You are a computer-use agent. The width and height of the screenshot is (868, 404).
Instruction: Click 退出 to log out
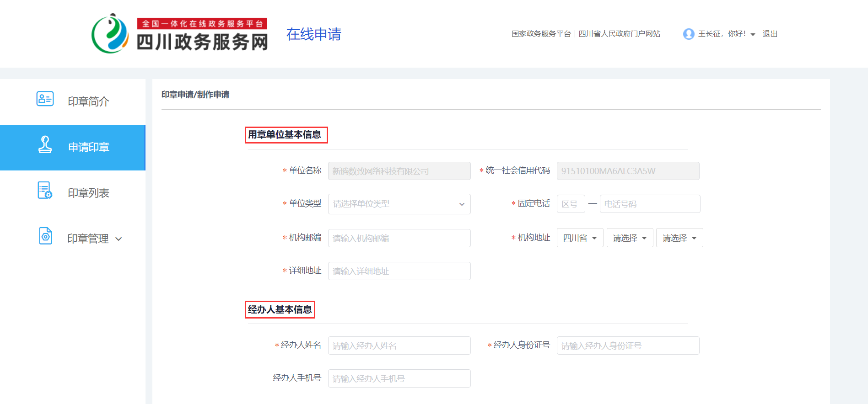tap(770, 34)
